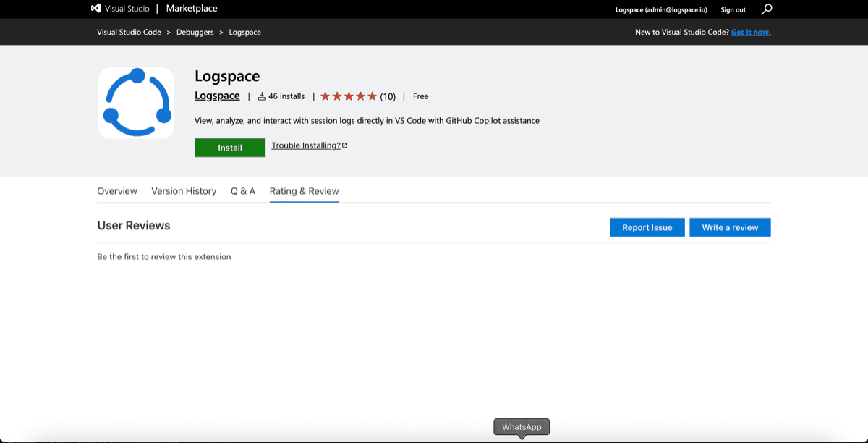This screenshot has height=443, width=868.
Task: Open the Marketplace home link
Action: tap(192, 9)
